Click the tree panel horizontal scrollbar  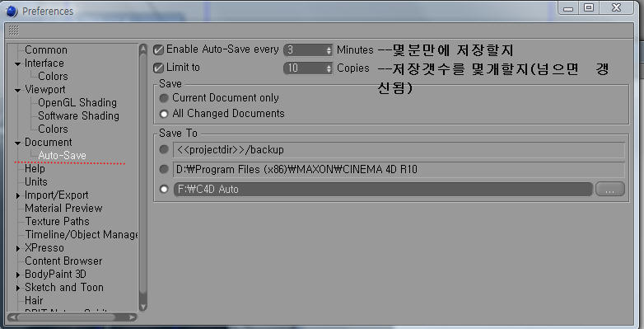click(x=72, y=317)
